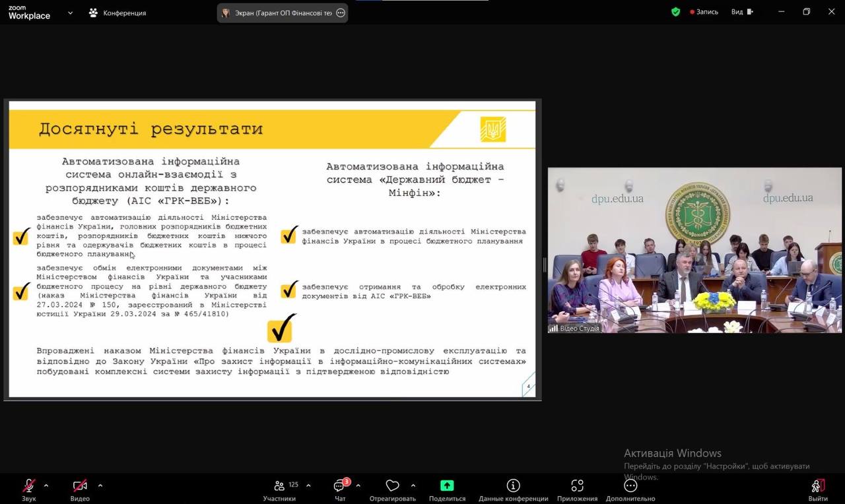845x504 pixels.
Task: Click the Video Studio speaker thumbnail
Action: tap(694, 250)
